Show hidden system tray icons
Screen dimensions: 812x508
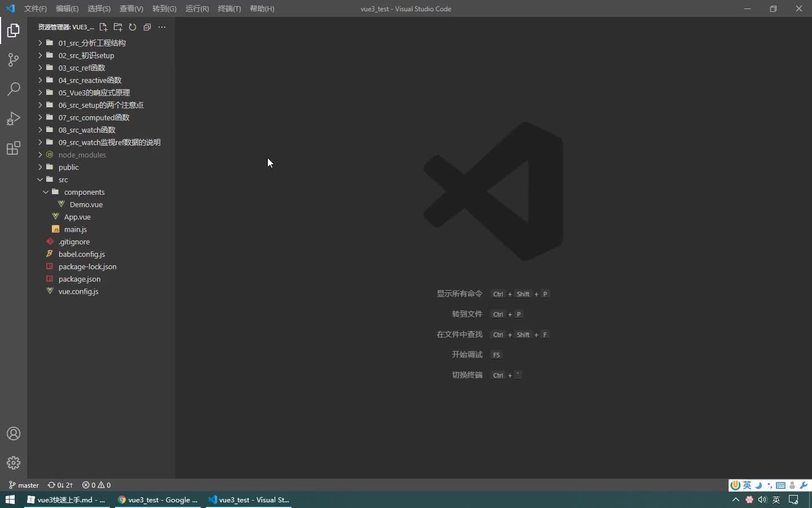pyautogui.click(x=735, y=500)
